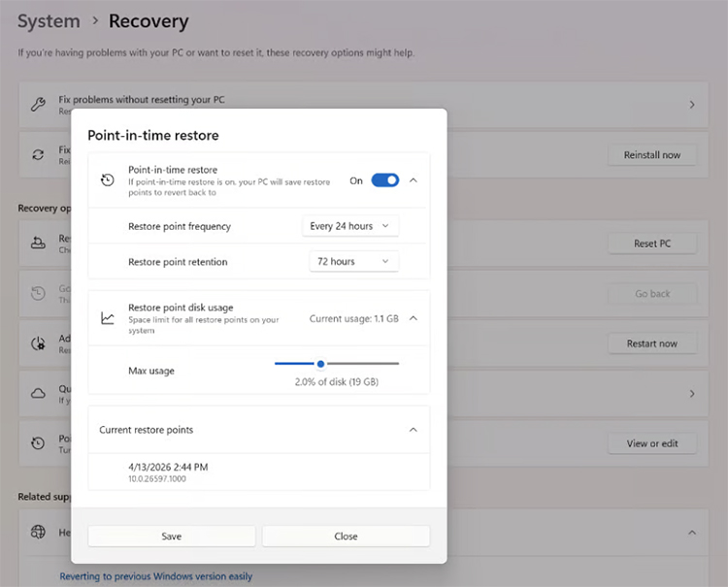Viewport: 728px width, 587px height.
Task: Open Reverting to previous Windows version link
Action: pos(156,576)
